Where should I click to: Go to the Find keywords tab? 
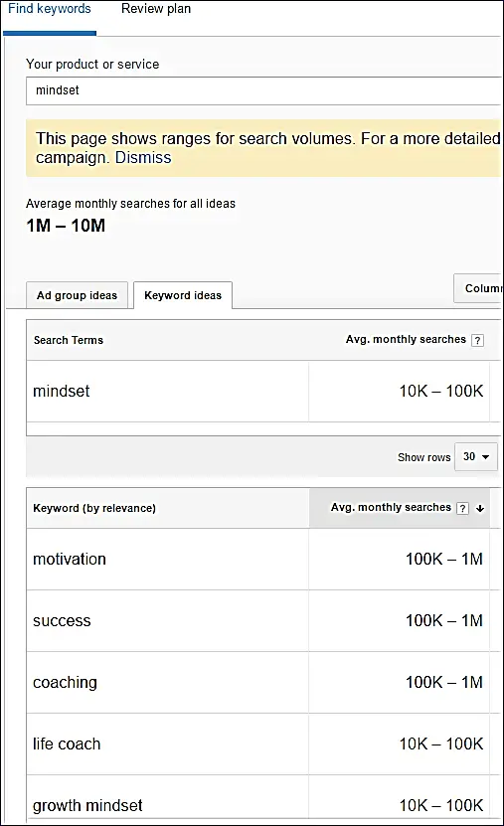click(x=50, y=9)
